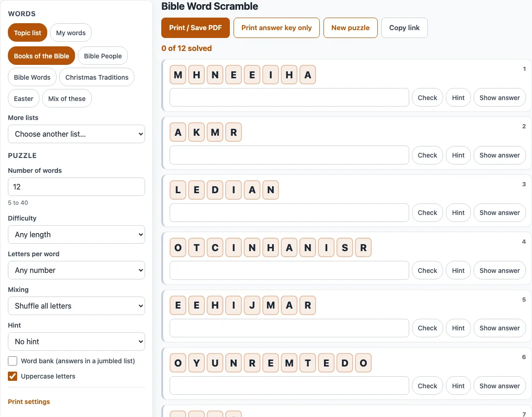Get a hint for OTCINHANISR
The width and height of the screenshot is (532, 417).
[x=458, y=271]
